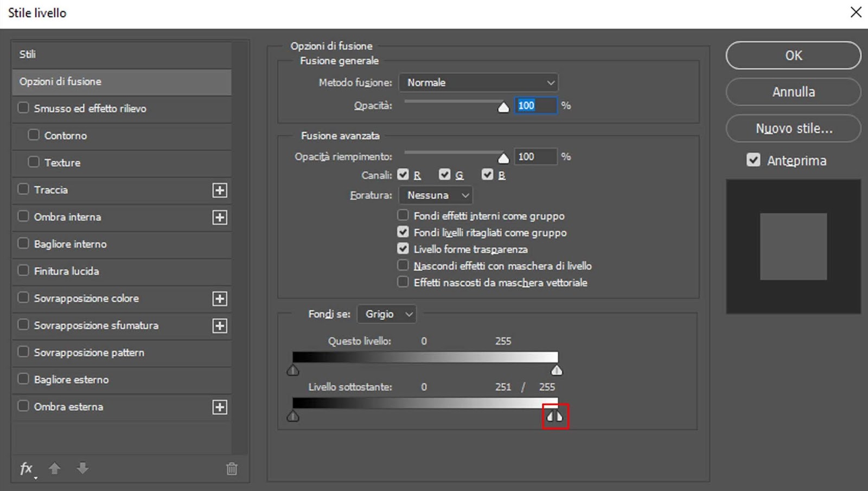Viewport: 868px width, 491px height.
Task: Uncheck Livello forme trasparenza
Action: 403,248
